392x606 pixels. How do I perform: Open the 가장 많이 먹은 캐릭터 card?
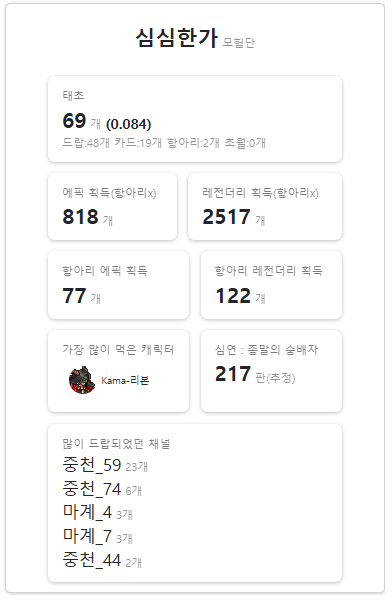[118, 371]
